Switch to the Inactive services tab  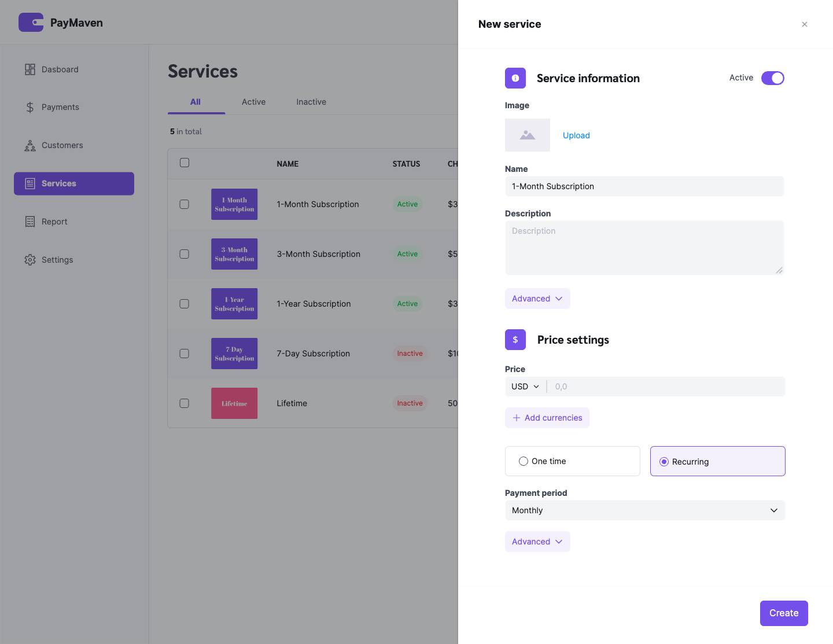tap(311, 102)
